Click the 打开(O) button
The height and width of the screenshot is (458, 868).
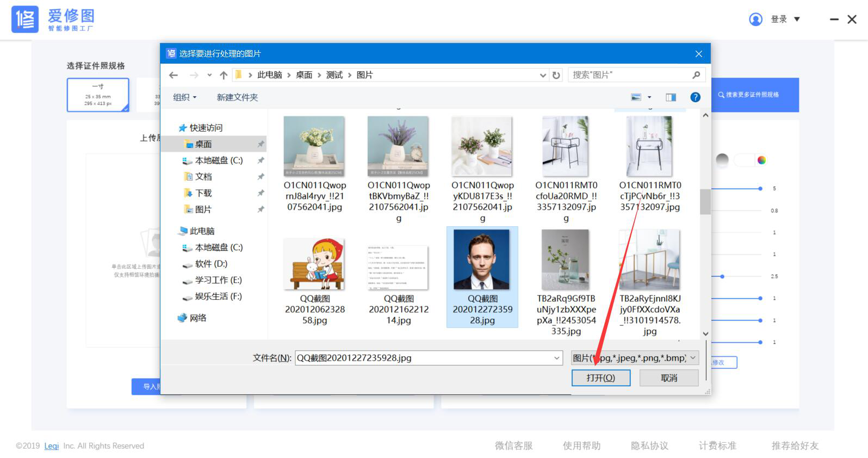coord(601,378)
